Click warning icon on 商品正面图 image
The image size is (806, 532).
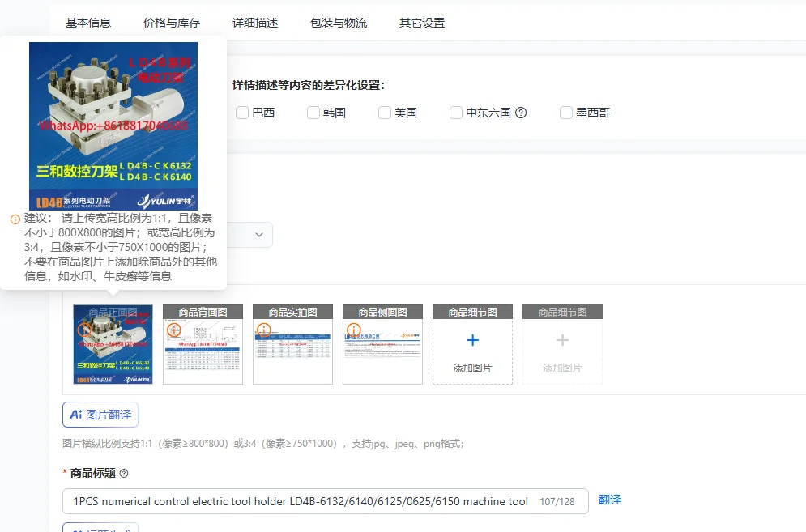click(x=84, y=330)
